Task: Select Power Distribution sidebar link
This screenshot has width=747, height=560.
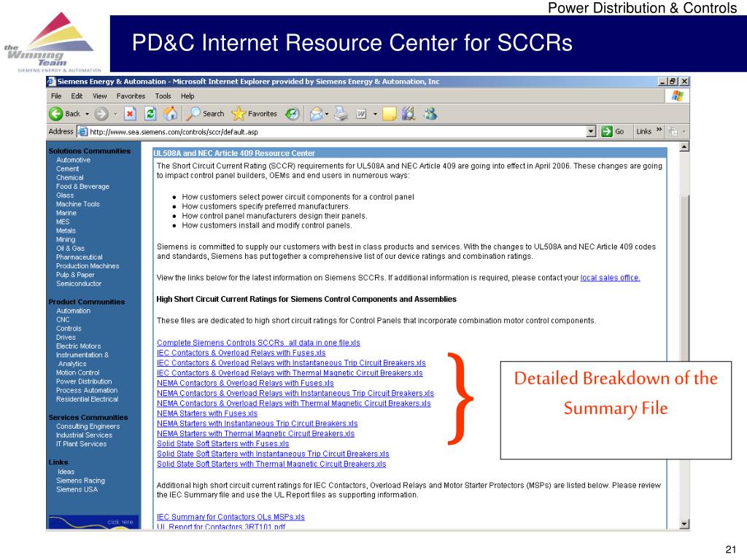Action: pyautogui.click(x=84, y=382)
